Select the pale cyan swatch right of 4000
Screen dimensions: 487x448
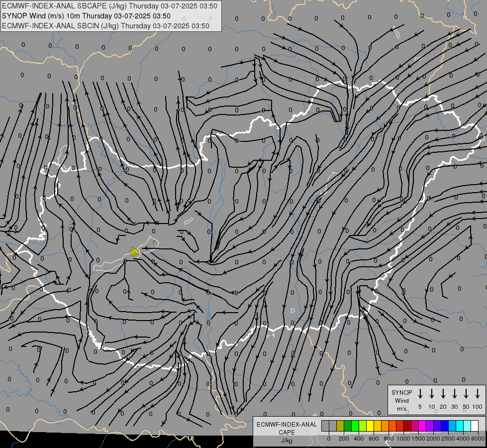tap(467, 426)
